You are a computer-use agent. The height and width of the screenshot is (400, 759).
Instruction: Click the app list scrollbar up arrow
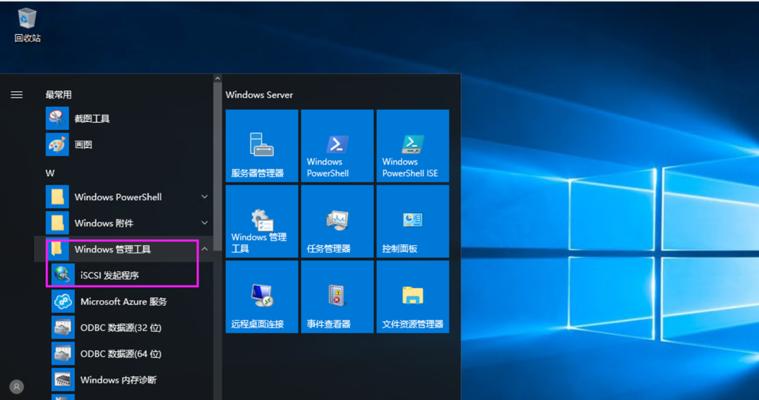click(x=217, y=78)
